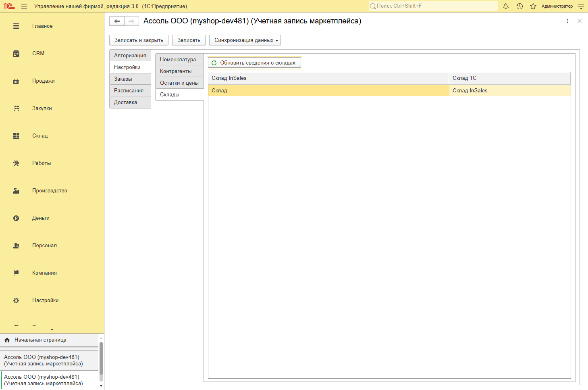Click scroll down arrow in open windows panel
Image resolution: width=588 pixels, height=390 pixels.
pos(101,386)
